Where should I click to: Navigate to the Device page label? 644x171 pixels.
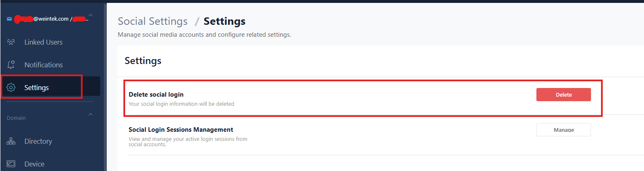[x=34, y=164]
